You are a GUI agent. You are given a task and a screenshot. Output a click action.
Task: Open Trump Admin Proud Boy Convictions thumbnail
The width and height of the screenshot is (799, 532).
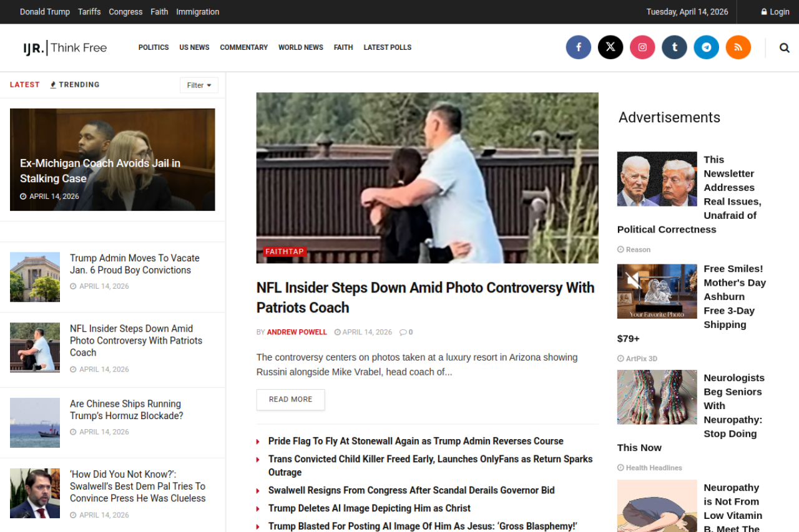(x=35, y=277)
